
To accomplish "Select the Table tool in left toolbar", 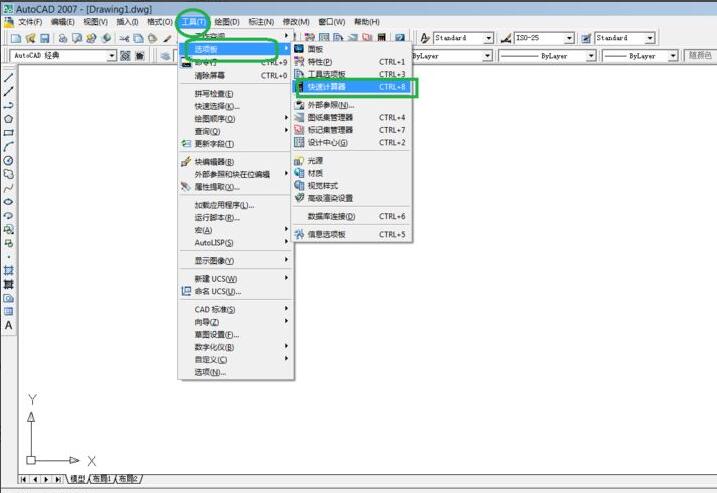I will coord(8,311).
